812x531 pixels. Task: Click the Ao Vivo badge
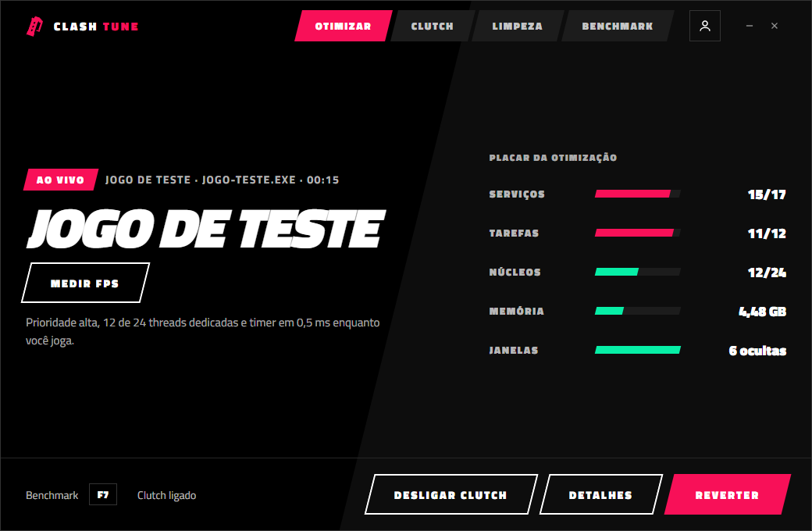[x=61, y=180]
